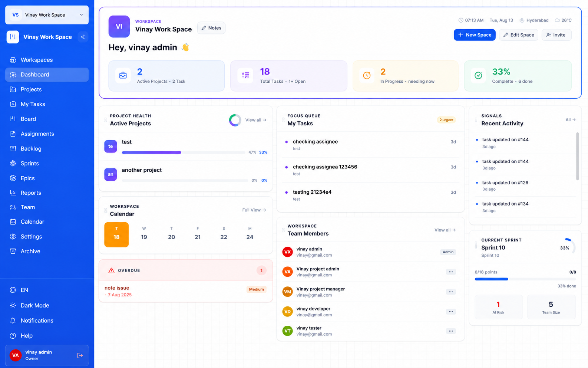Viewport: 588px width, 368px height.
Task: Collapse the sidebar with the arrow icon
Action: tap(83, 37)
